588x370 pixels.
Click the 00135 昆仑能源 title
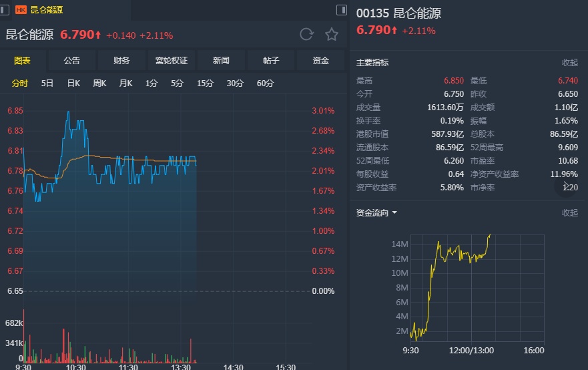(x=398, y=13)
